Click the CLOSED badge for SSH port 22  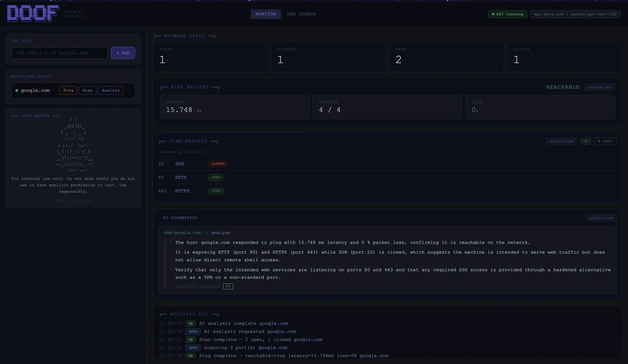pos(218,164)
